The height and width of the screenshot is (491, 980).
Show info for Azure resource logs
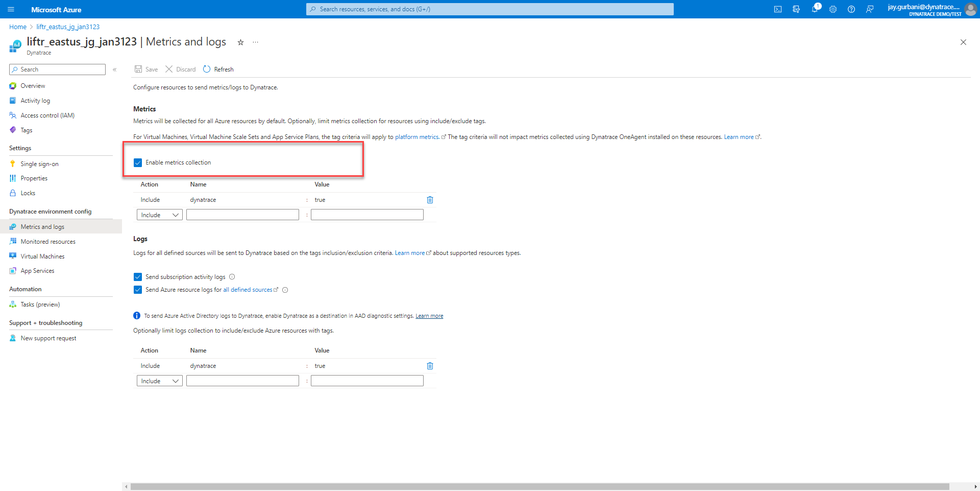pos(285,290)
